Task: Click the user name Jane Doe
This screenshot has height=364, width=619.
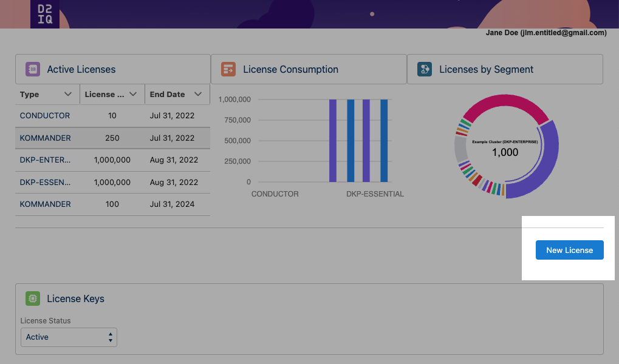Action: pos(501,33)
